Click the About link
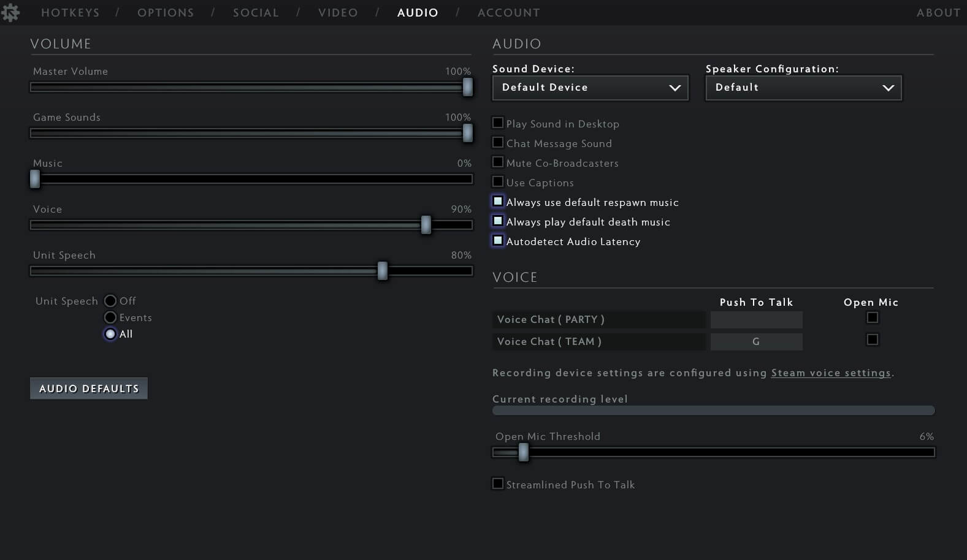The width and height of the screenshot is (967, 560). point(939,13)
